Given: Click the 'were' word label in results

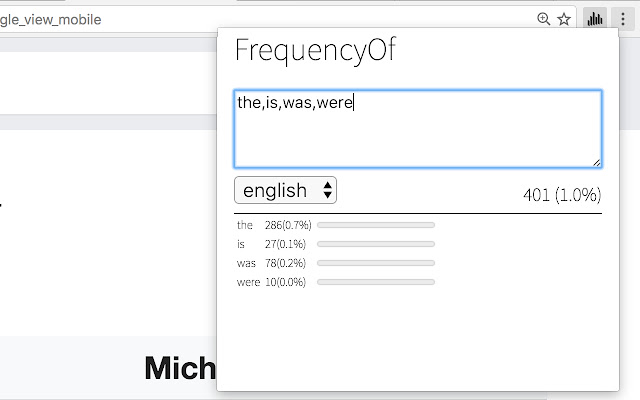Looking at the screenshot, I should pos(248,282).
